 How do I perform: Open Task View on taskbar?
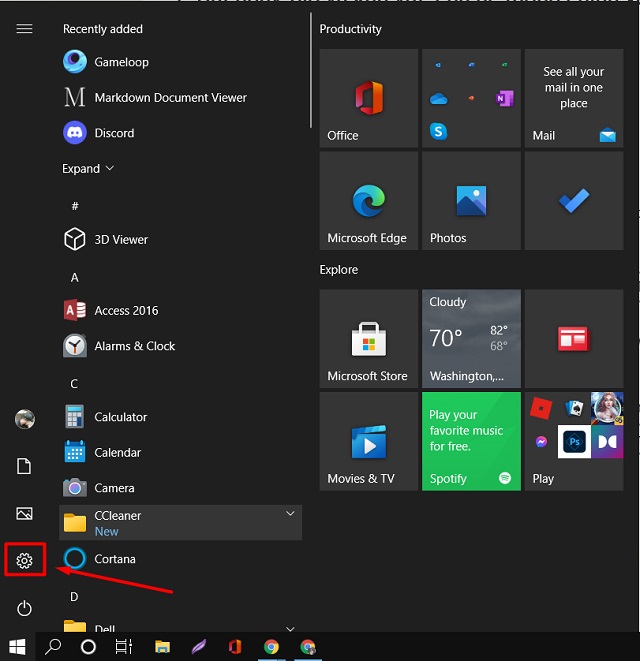124,647
